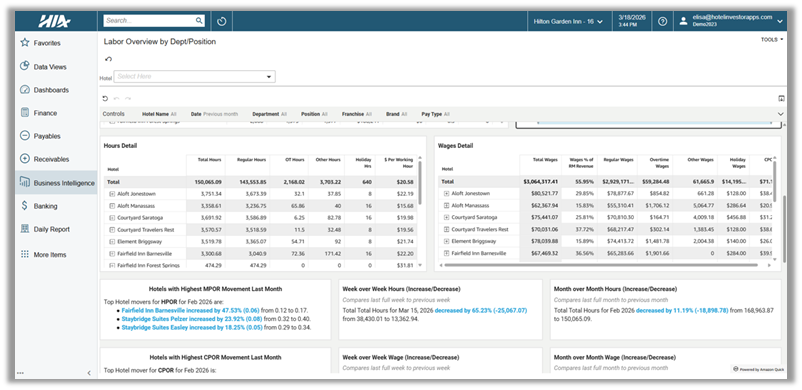The height and width of the screenshot is (390, 802).
Task: Open the Franchise All filter control
Action: click(x=357, y=114)
